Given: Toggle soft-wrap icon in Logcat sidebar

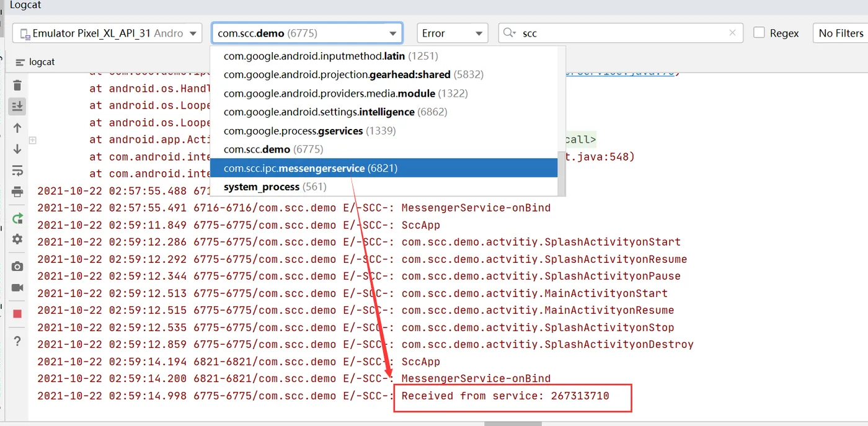Looking at the screenshot, I should click(17, 171).
